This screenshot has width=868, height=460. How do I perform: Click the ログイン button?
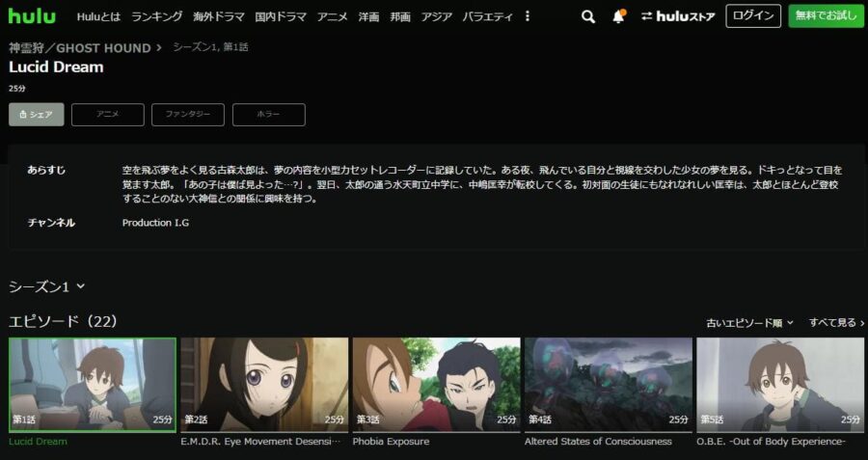tap(753, 16)
